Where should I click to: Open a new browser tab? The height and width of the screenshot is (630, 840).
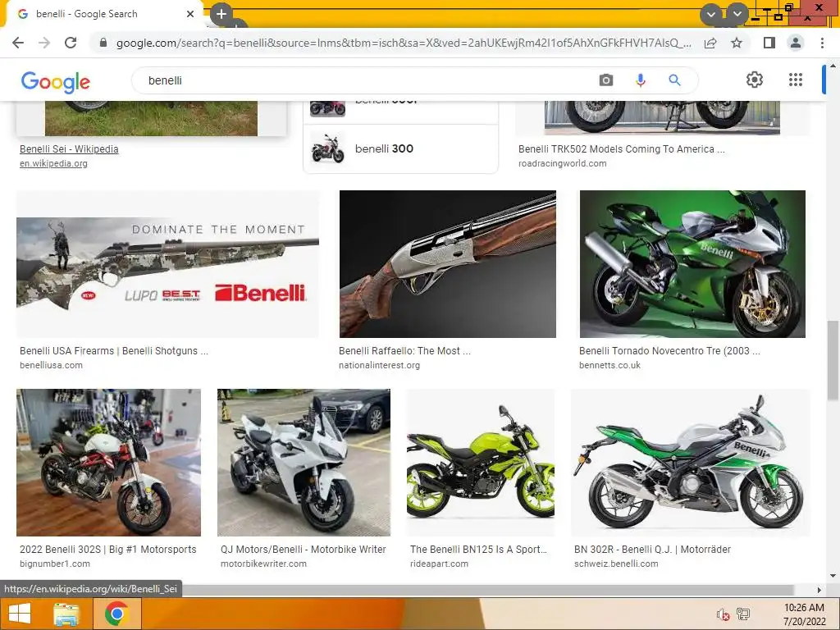[x=221, y=14]
